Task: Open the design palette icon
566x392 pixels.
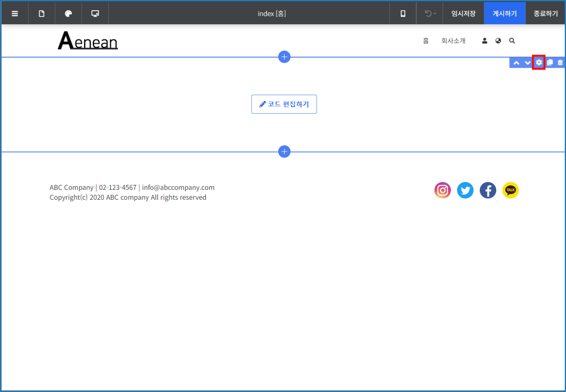Action: (69, 14)
